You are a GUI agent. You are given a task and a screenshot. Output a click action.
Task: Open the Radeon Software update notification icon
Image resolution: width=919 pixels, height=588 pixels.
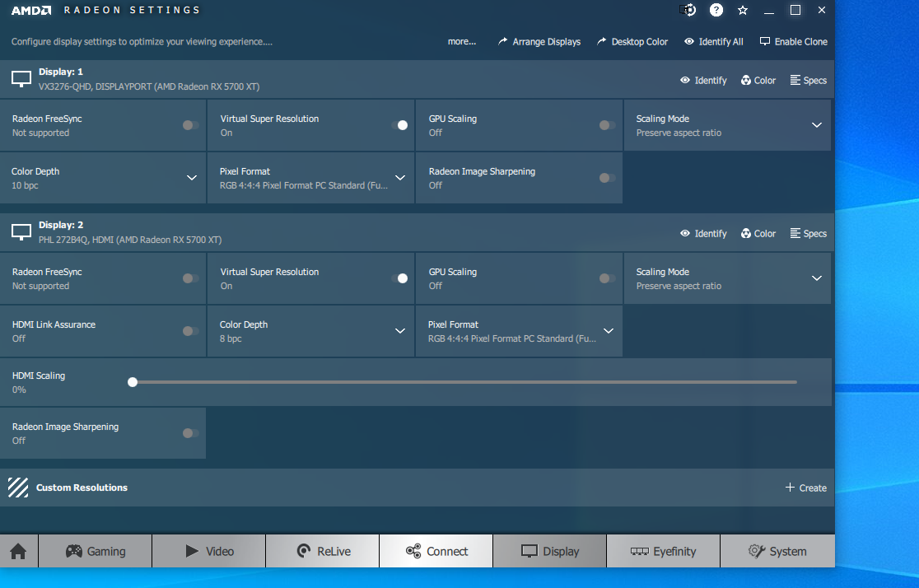(x=688, y=10)
